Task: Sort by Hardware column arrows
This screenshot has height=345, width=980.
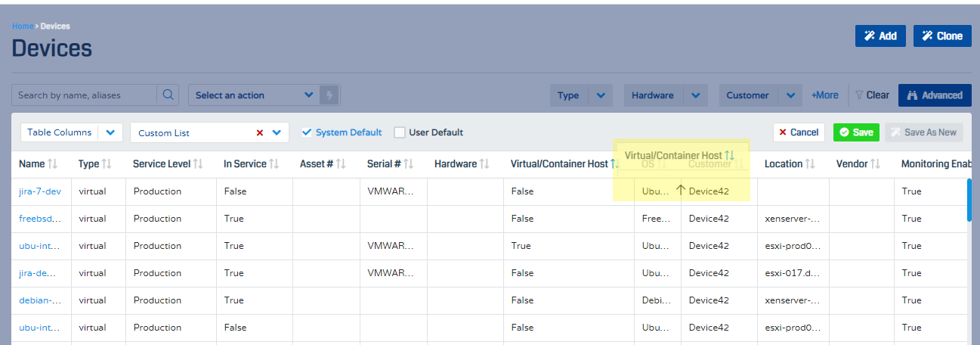Action: pos(484,164)
